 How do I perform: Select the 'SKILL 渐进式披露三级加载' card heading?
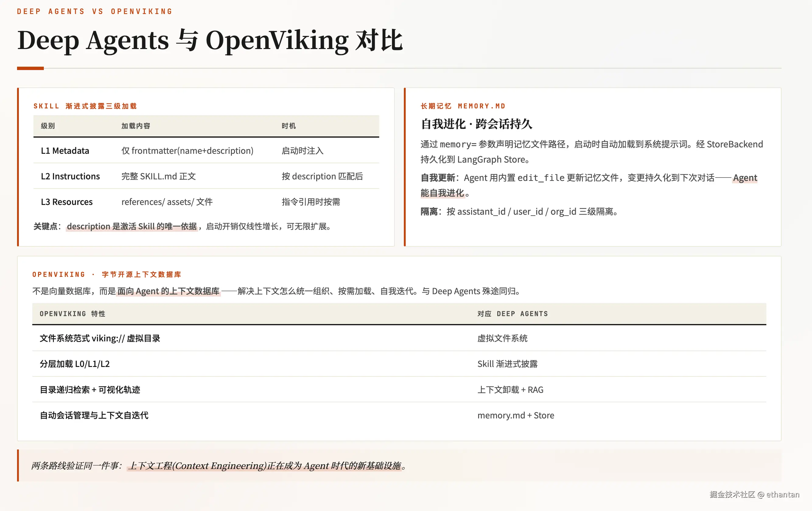click(x=85, y=106)
